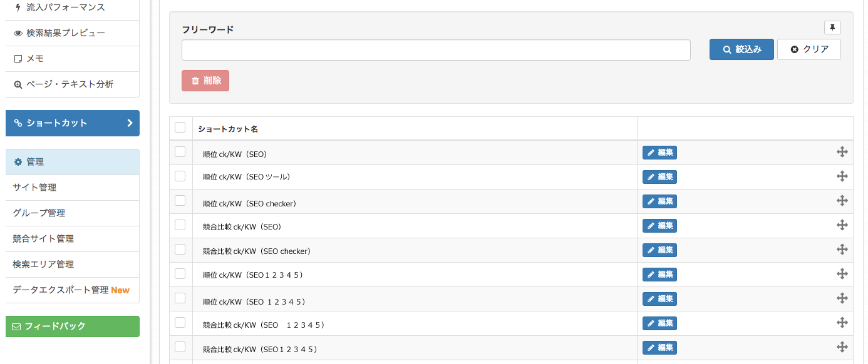Click drag handle for 順位 ck/KW（SEO） row
Image resolution: width=868 pixels, height=364 pixels.
point(842,152)
